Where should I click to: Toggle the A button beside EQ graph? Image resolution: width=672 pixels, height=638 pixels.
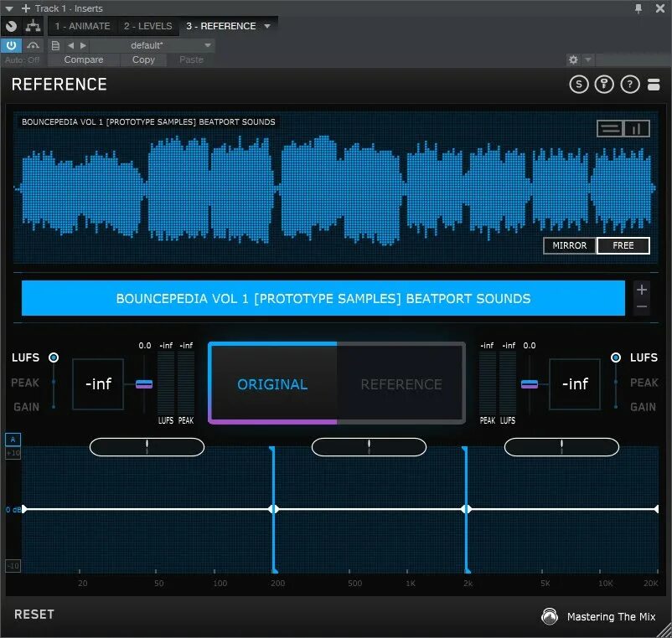click(x=13, y=440)
